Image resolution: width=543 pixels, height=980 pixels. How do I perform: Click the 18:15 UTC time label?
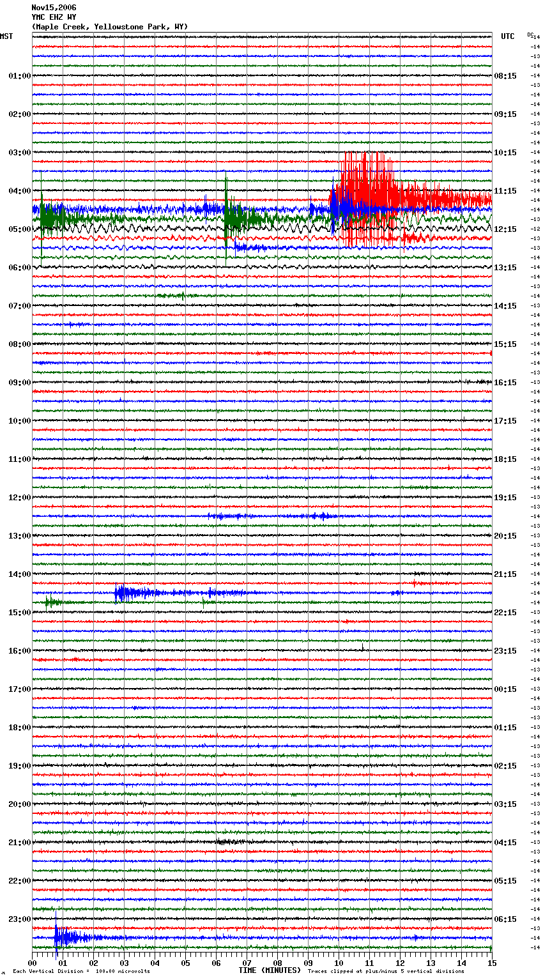(505, 459)
